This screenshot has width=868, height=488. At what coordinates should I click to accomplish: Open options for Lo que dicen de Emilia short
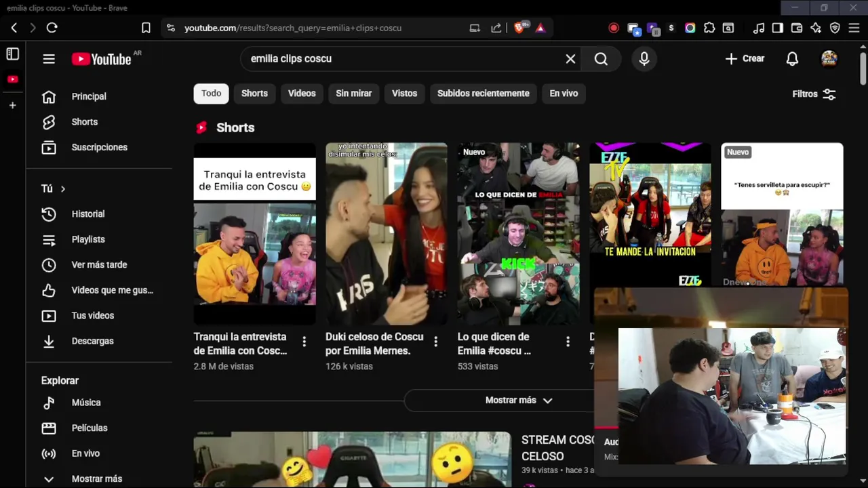568,342
